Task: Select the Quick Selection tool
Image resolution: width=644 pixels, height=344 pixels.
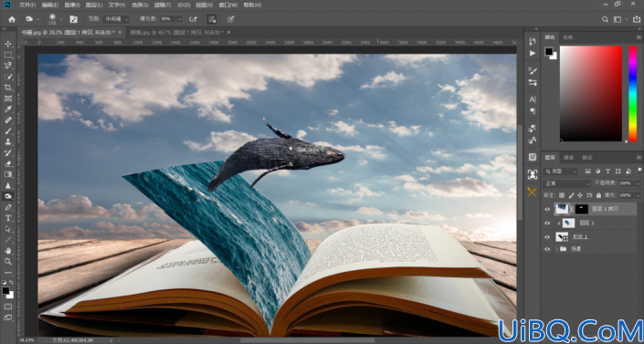Action: 8,77
